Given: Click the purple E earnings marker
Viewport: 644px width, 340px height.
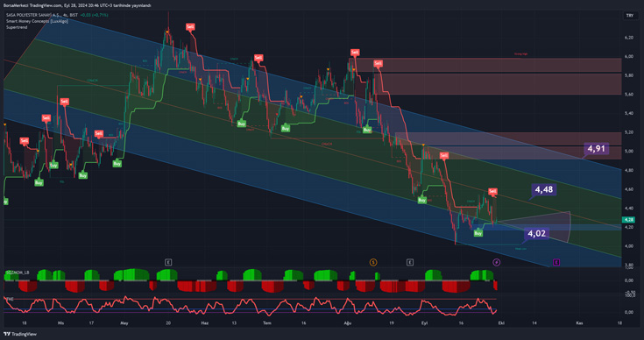Looking at the screenshot, I should pos(556,262).
